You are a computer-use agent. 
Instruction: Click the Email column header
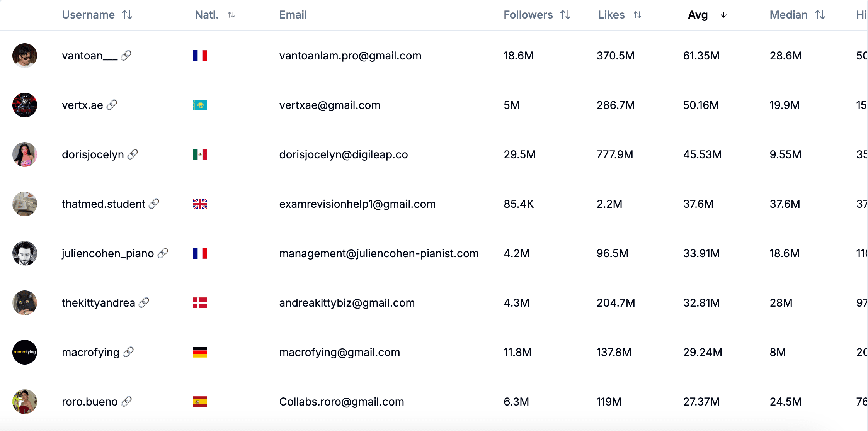point(293,15)
